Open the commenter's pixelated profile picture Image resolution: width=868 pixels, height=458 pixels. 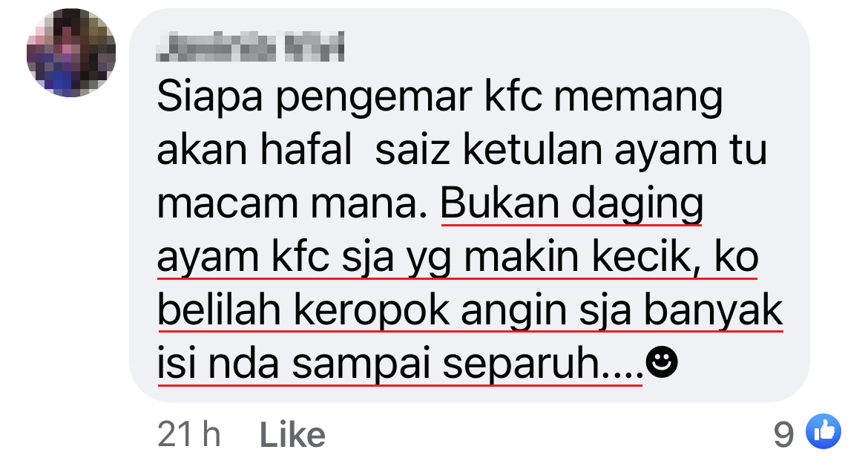71,53
